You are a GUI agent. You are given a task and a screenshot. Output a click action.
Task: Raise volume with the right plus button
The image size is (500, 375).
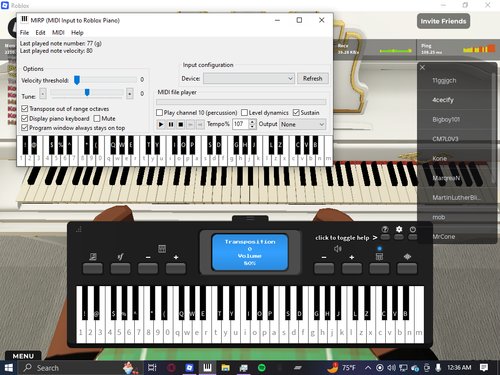point(352,268)
